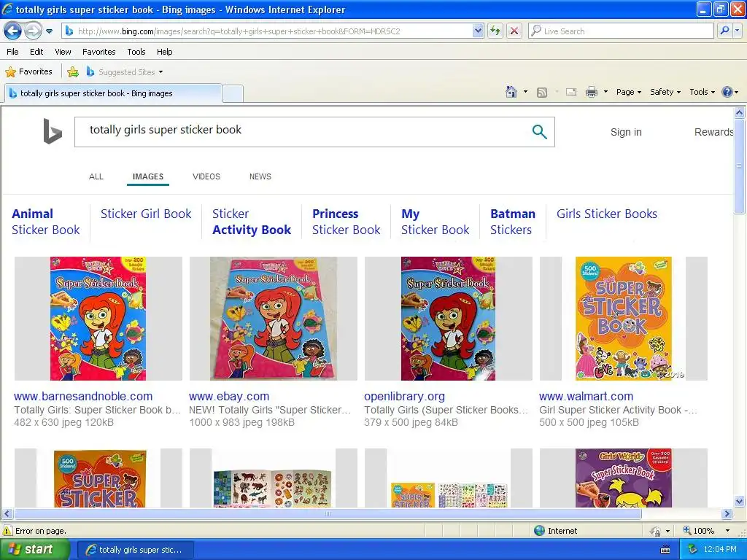This screenshot has height=560, width=747.
Task: Open the Page command bar menu
Action: [x=628, y=92]
